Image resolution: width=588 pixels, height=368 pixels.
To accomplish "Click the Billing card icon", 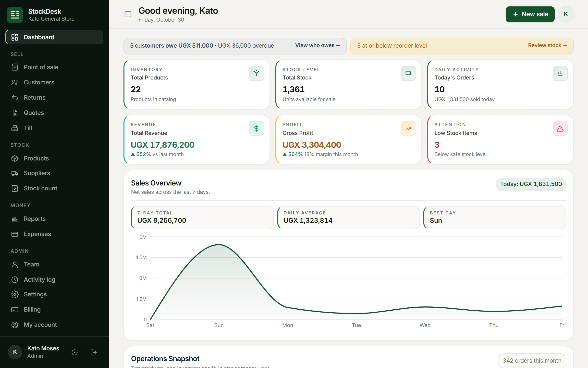I will [x=15, y=310].
